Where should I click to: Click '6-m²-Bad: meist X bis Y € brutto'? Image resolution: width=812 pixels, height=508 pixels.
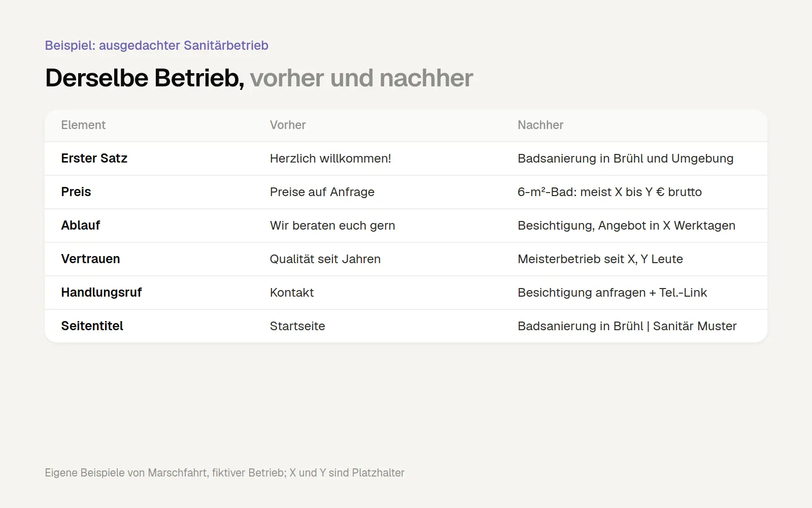point(610,192)
